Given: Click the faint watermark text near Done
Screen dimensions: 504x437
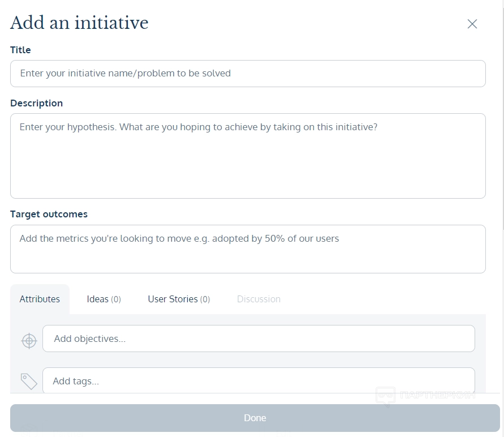Looking at the screenshot, I should coord(437,395).
